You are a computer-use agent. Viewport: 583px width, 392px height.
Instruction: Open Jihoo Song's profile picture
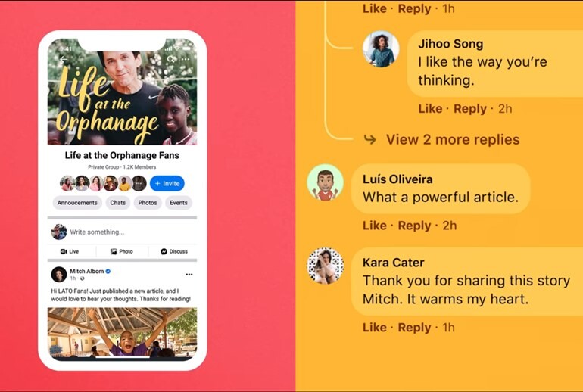tap(381, 49)
